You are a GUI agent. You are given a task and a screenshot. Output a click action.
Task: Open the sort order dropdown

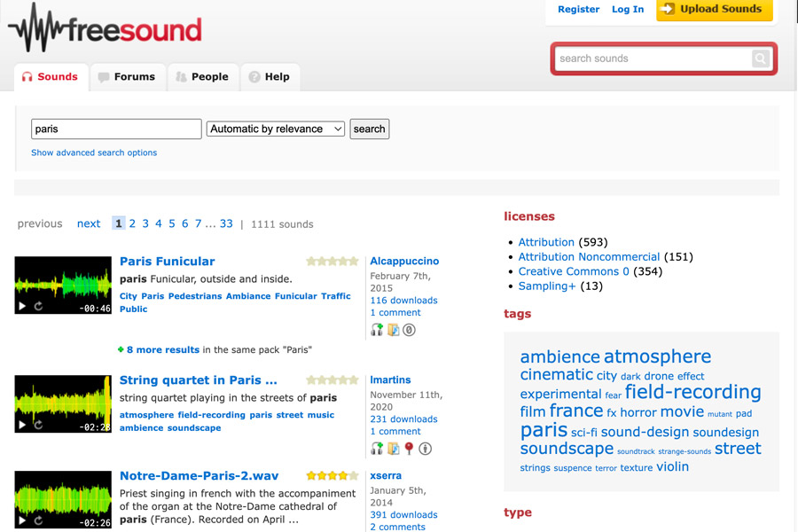tap(276, 129)
